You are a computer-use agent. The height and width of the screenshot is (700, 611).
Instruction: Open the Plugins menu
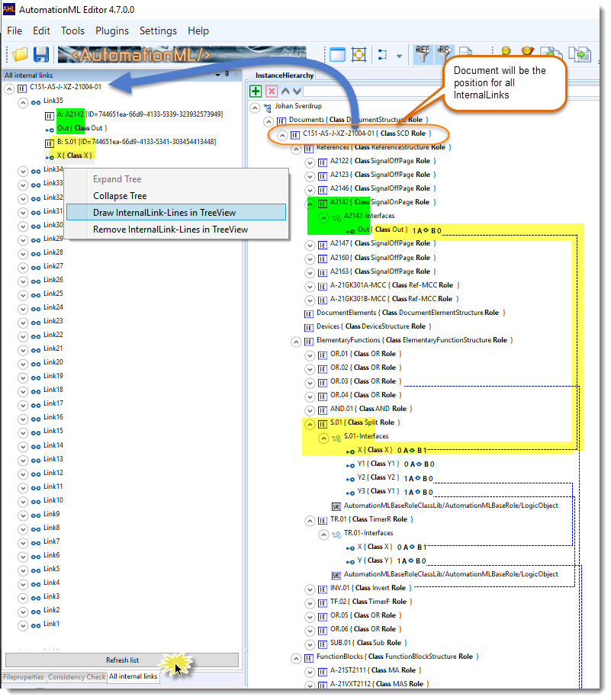112,31
